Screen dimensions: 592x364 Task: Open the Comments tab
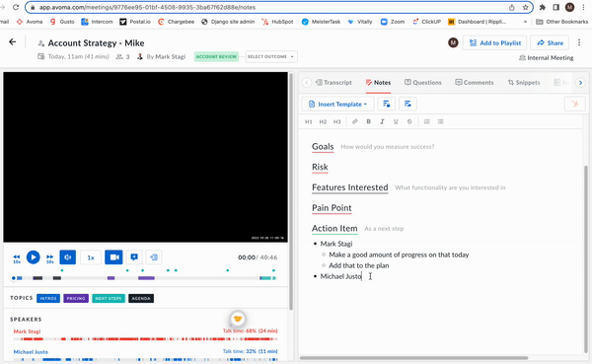point(475,82)
